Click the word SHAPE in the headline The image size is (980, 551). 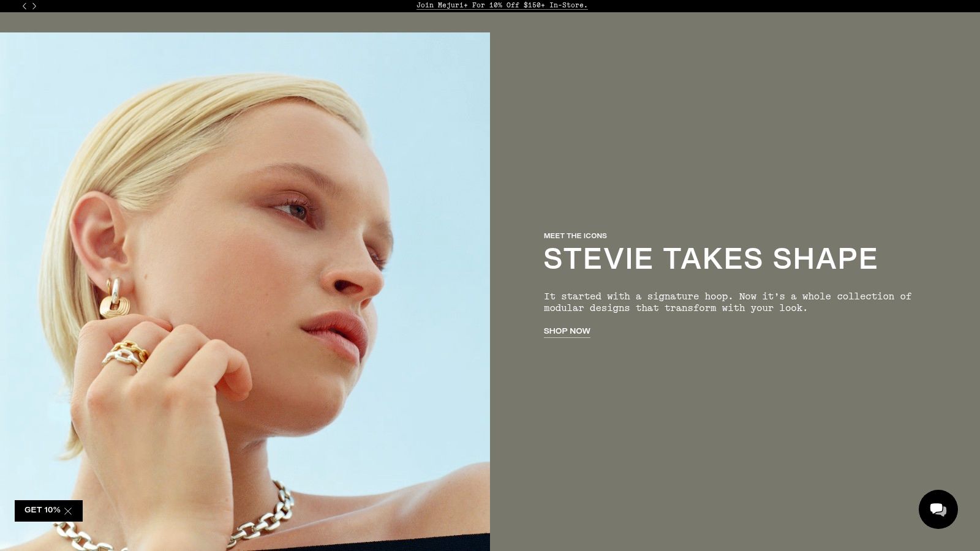[824, 259]
